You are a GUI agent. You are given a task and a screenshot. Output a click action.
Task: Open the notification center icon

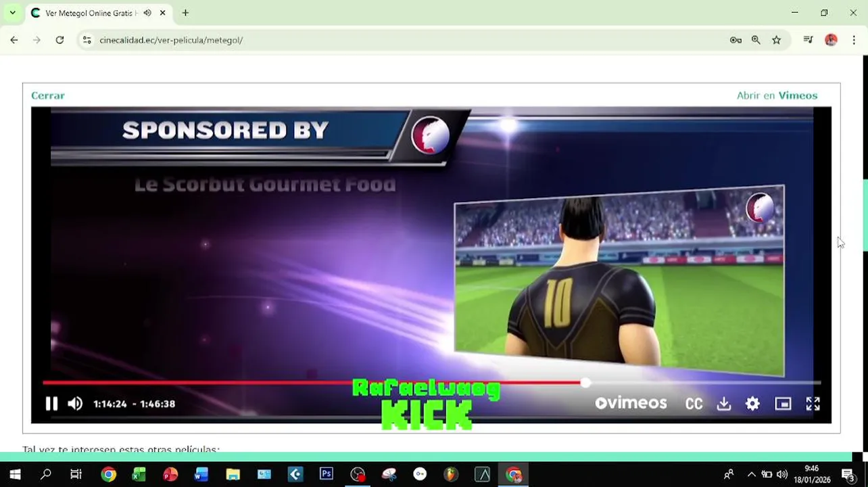(x=848, y=474)
